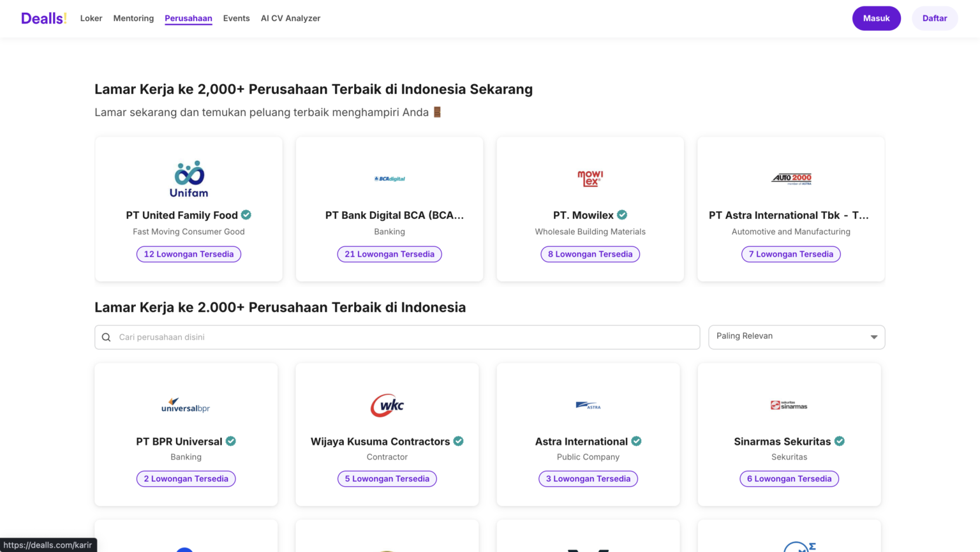Click the Masuk button

point(876,19)
